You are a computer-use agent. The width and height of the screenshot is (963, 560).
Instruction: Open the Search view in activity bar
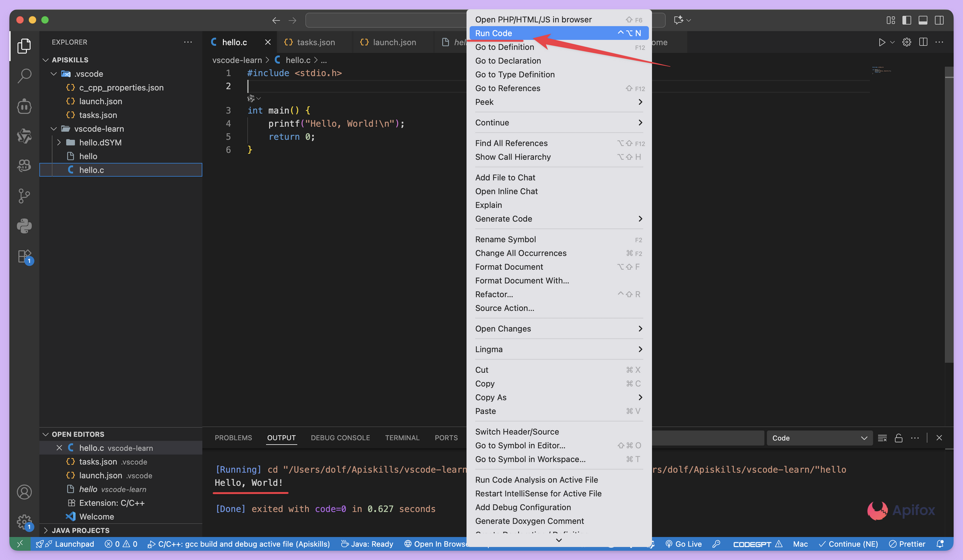tap(24, 76)
